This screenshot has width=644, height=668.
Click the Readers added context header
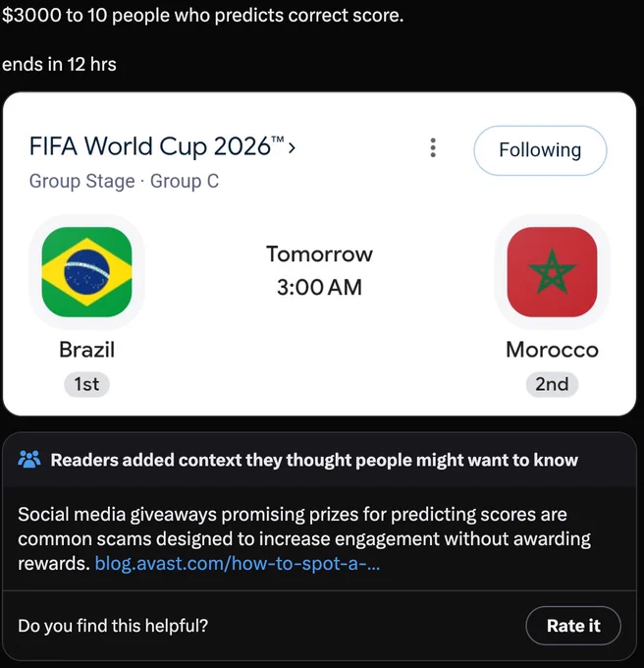314,460
